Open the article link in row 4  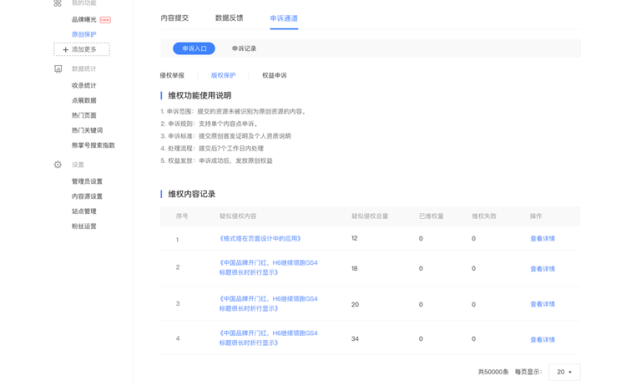coord(268,338)
